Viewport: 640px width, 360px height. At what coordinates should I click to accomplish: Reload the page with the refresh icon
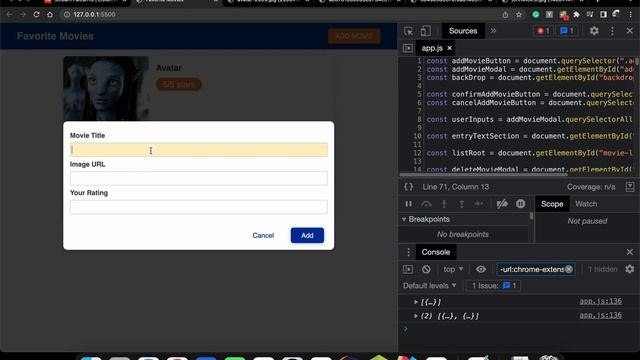coord(36,15)
